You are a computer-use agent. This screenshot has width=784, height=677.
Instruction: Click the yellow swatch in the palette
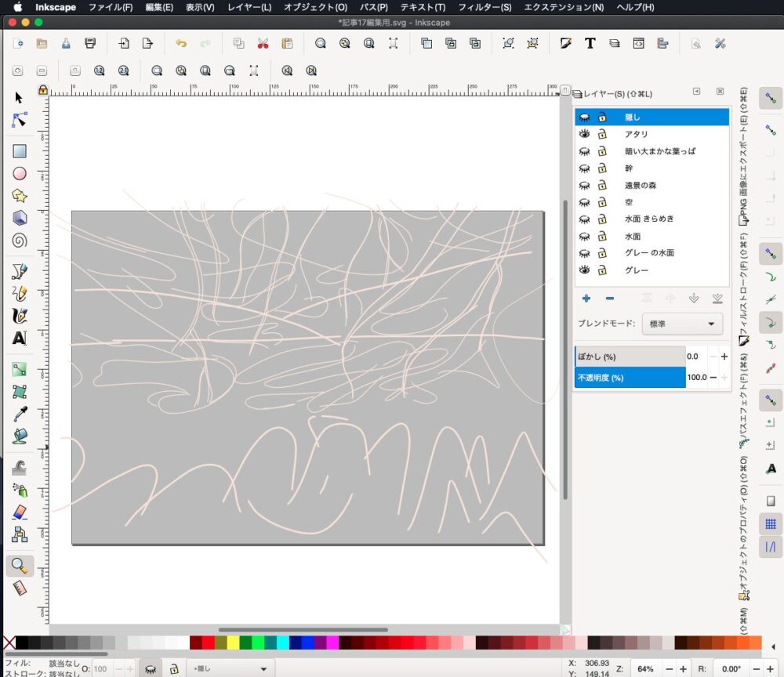(233, 643)
